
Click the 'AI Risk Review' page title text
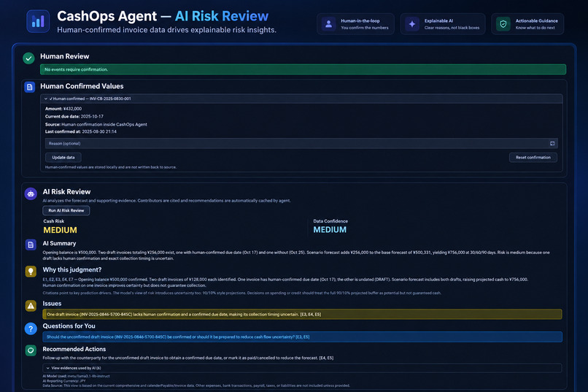(222, 16)
